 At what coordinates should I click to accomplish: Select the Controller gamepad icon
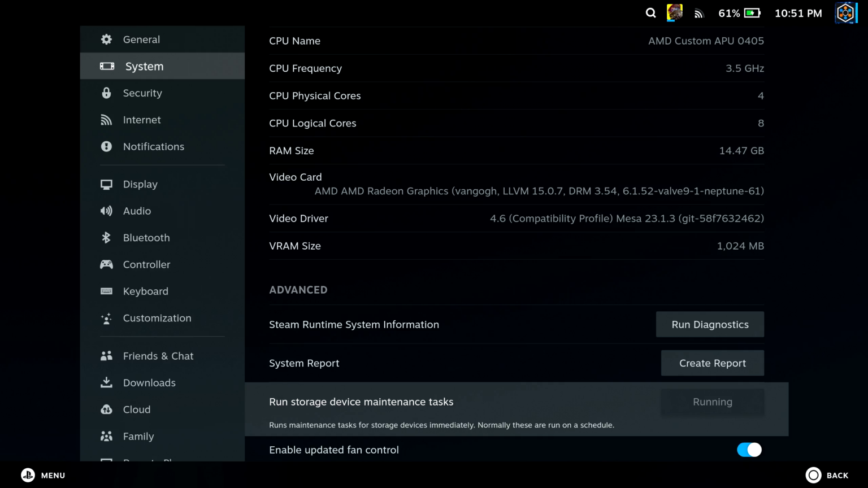coord(106,264)
